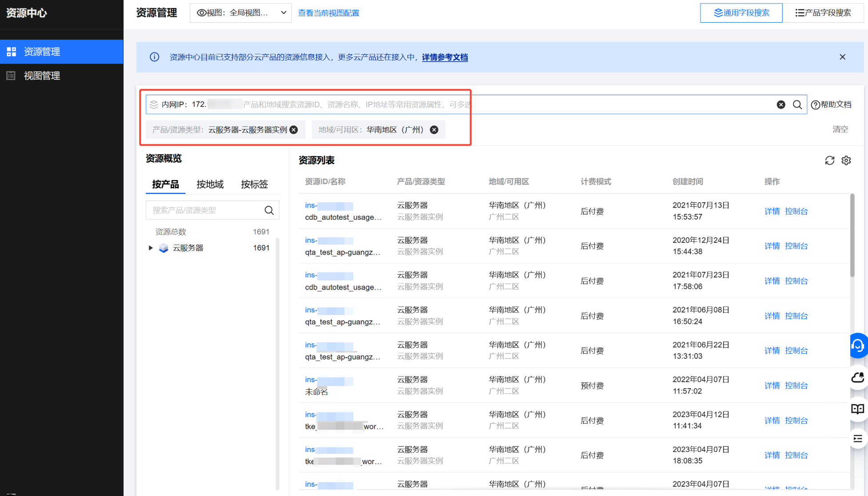868x496 pixels.
Task: Click the collapse menu floating icon at bottom right
Action: pyautogui.click(x=858, y=439)
